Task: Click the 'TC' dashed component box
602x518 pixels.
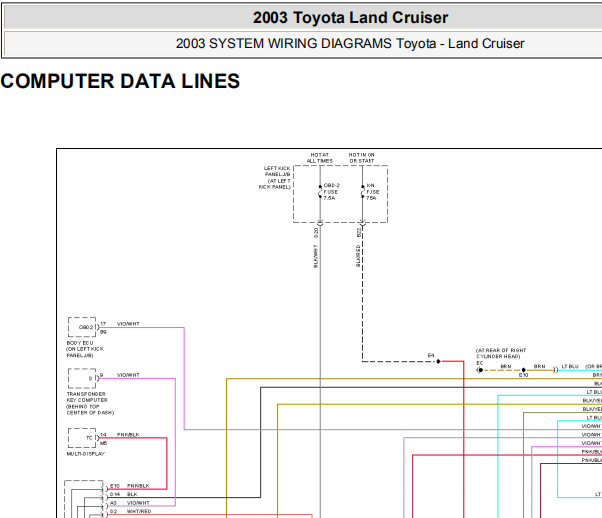Action: 82,438
